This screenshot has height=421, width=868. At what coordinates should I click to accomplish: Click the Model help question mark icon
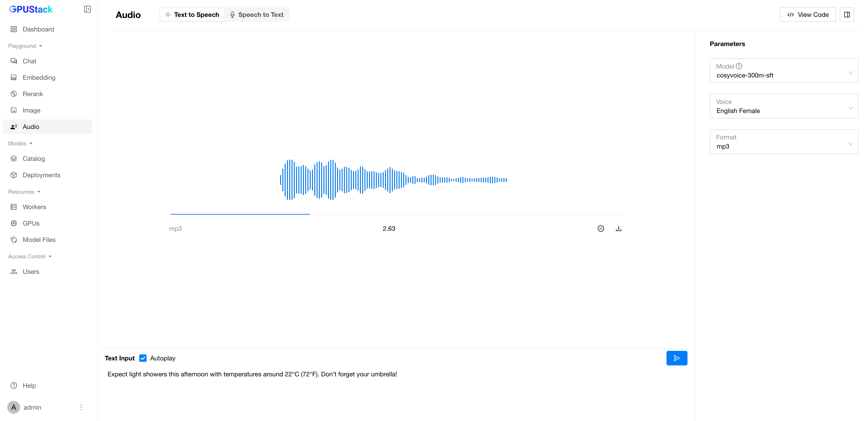pos(739,66)
